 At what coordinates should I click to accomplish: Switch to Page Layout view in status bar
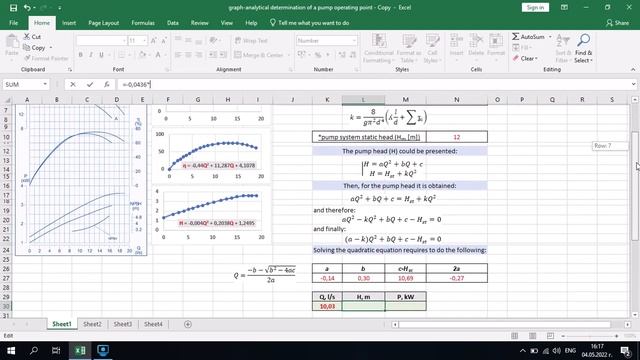click(533, 336)
